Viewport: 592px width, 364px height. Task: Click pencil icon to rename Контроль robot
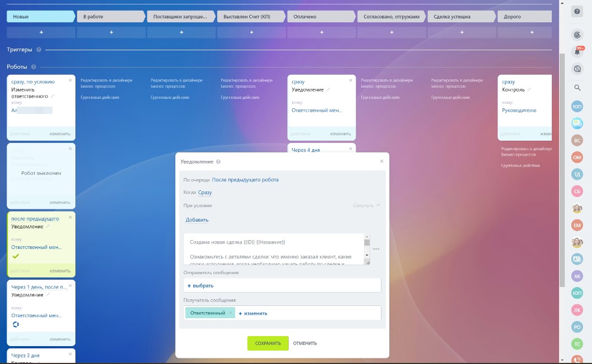tap(529, 90)
